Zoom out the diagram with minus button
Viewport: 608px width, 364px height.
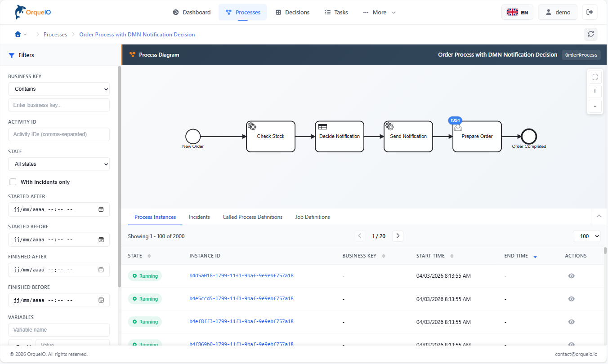[x=595, y=106]
